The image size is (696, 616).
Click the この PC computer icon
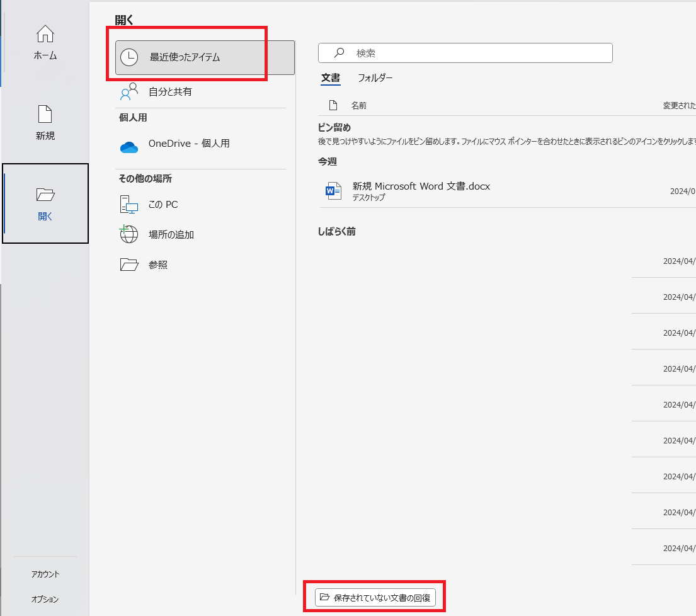[128, 204]
